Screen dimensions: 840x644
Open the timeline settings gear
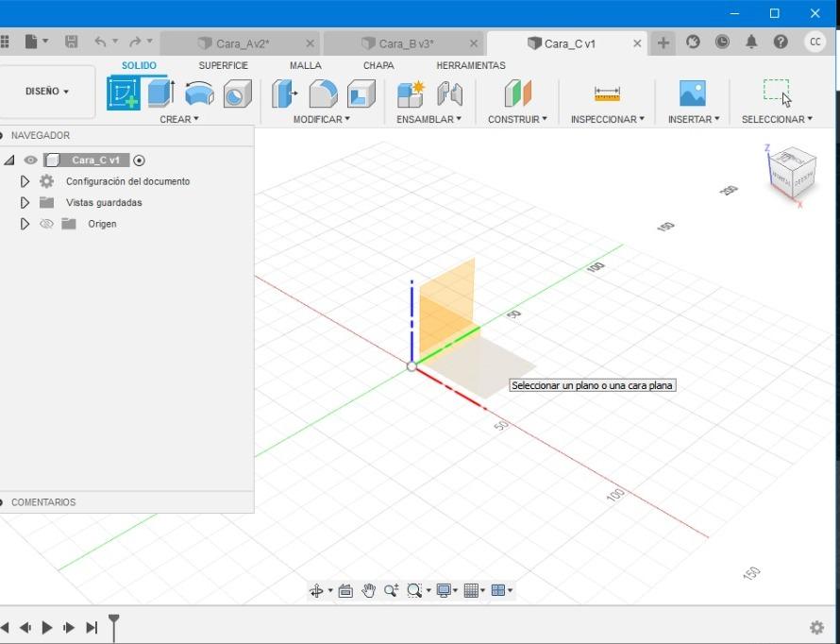click(816, 627)
